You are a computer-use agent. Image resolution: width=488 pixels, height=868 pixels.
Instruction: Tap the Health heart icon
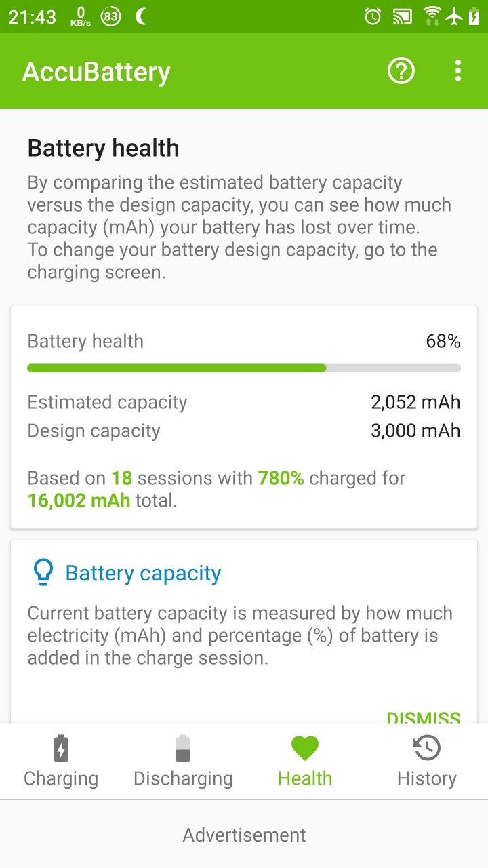pos(305,749)
